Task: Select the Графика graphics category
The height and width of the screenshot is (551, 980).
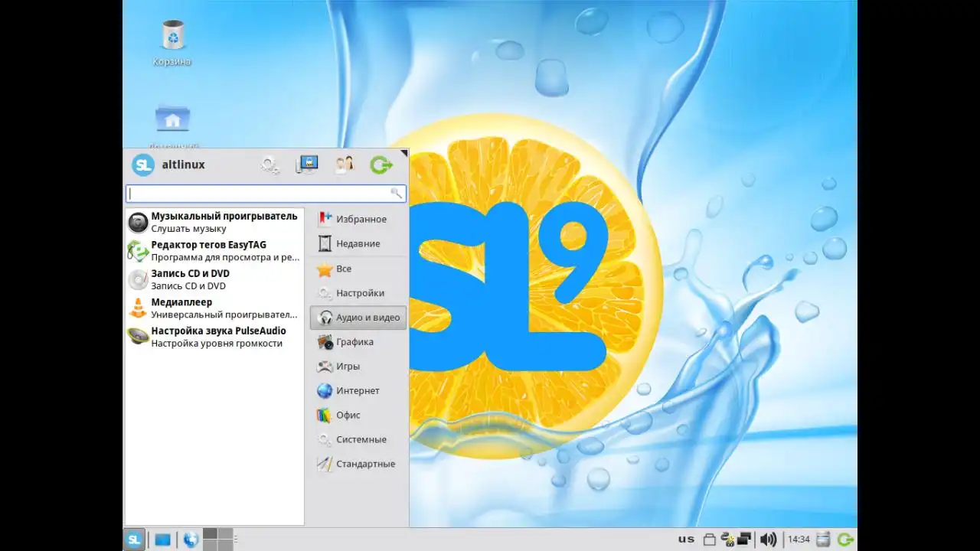Action: pyautogui.click(x=358, y=342)
